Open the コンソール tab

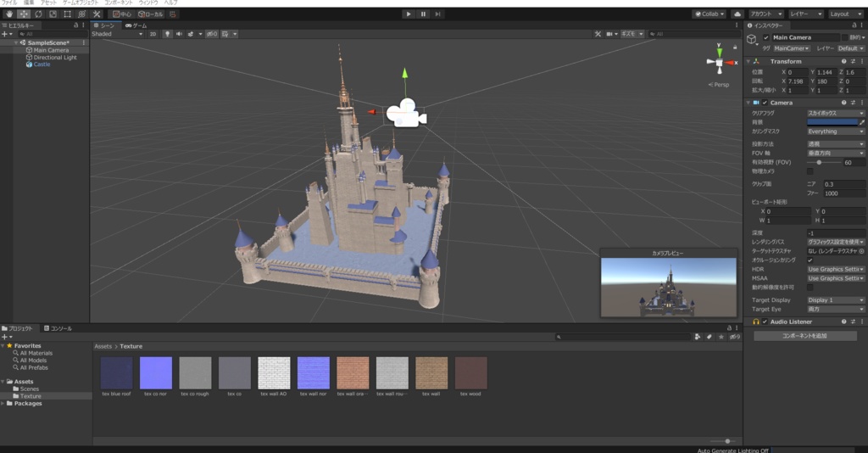pyautogui.click(x=58, y=328)
